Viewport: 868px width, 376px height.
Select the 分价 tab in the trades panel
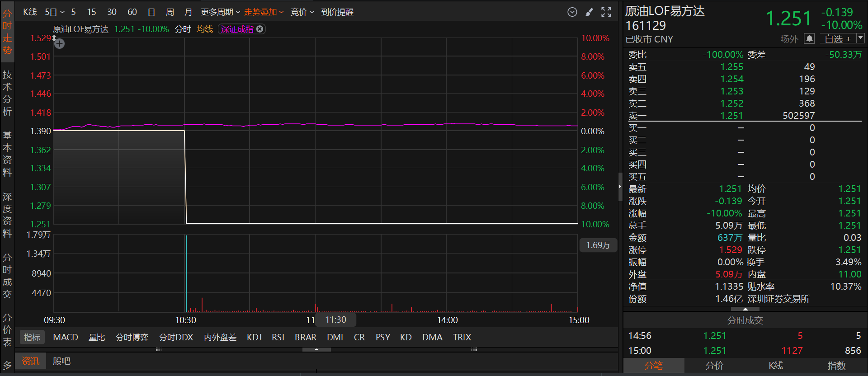715,366
